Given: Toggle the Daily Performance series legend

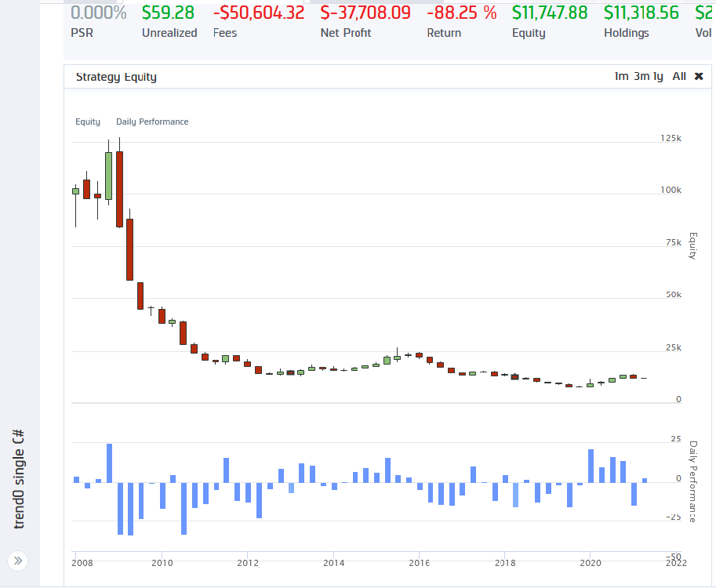Looking at the screenshot, I should (x=152, y=122).
